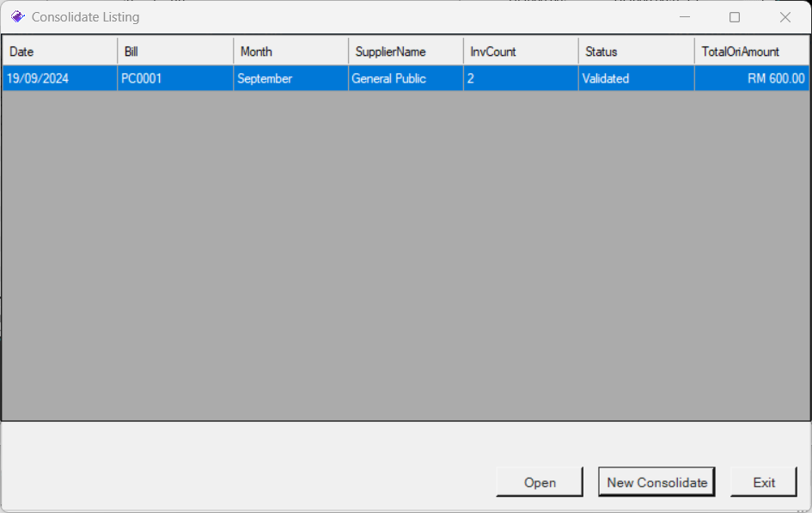
Task: Sort by the Date column header
Action: 59,52
